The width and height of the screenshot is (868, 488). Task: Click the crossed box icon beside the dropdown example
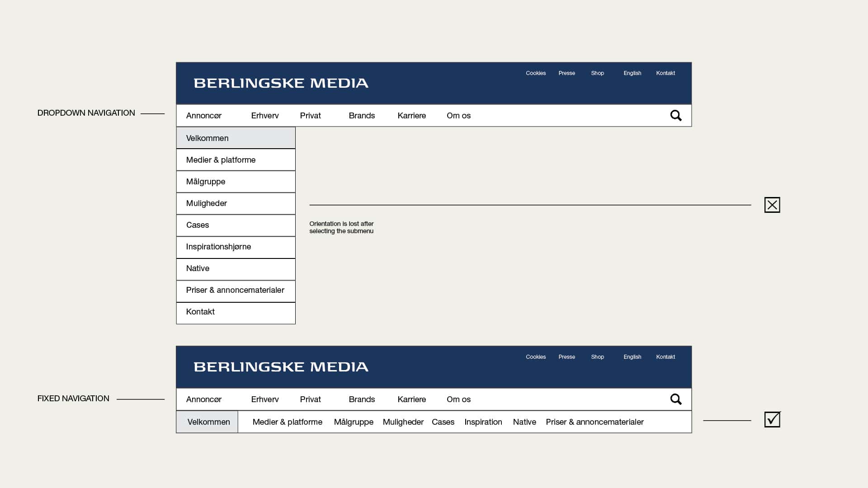tap(772, 205)
